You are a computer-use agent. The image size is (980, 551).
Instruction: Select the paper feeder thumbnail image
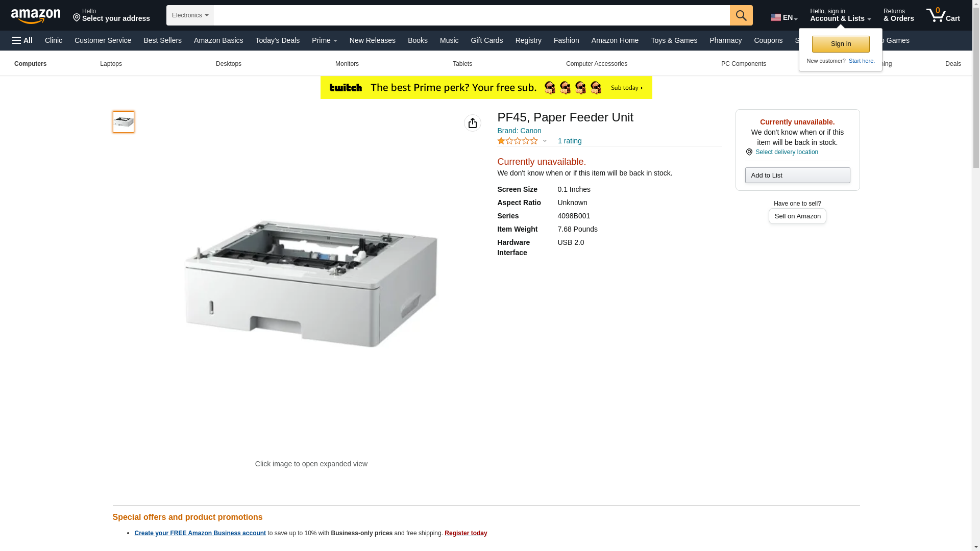pos(124,122)
